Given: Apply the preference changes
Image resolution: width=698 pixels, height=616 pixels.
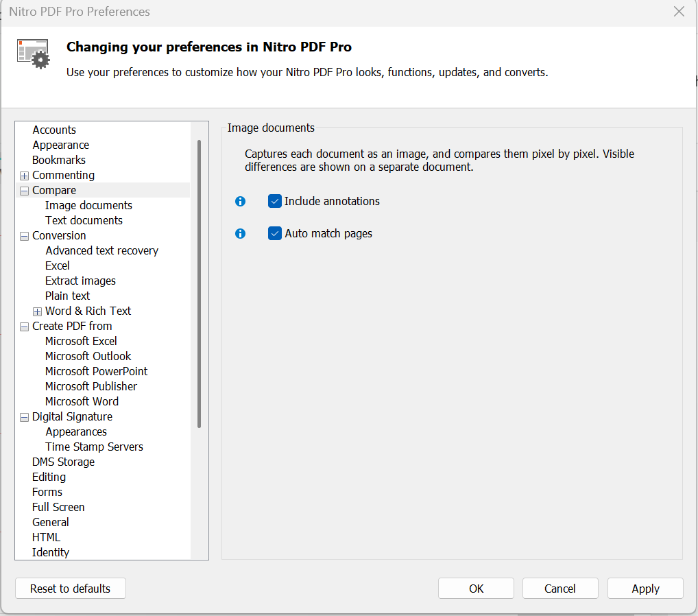Looking at the screenshot, I should tap(645, 589).
